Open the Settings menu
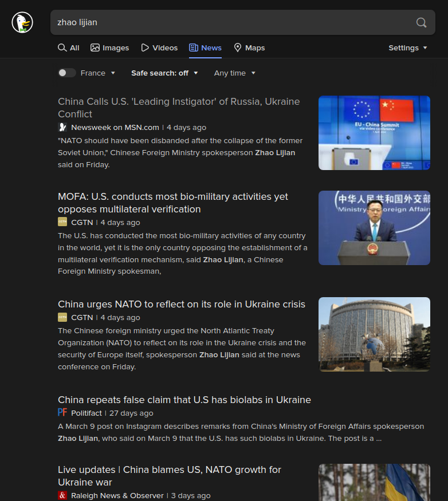 408,48
